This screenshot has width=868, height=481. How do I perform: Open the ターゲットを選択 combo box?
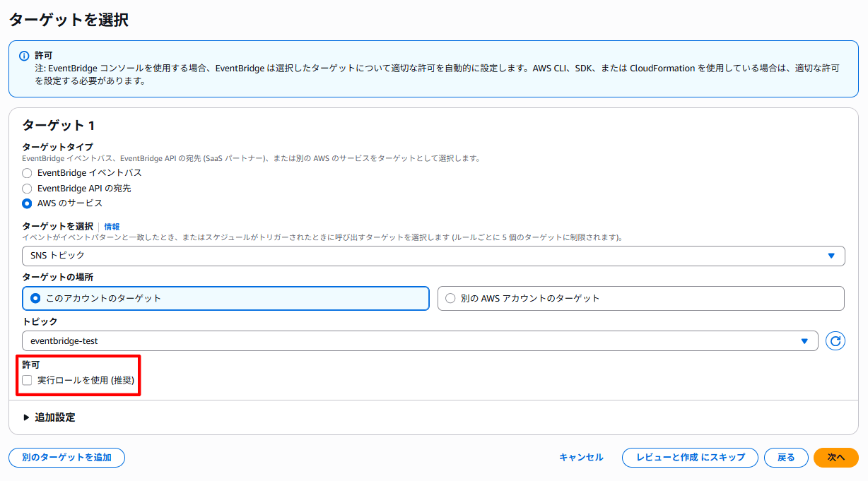pyautogui.click(x=433, y=256)
